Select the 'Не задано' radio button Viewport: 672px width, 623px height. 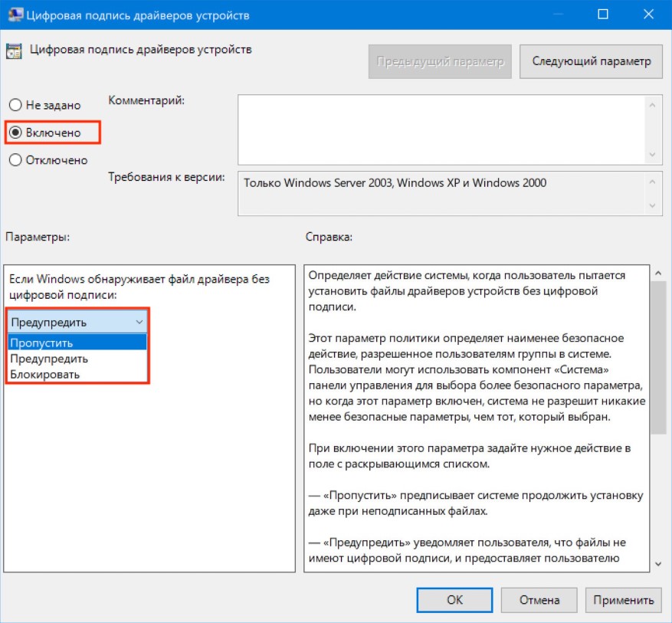tap(15, 105)
